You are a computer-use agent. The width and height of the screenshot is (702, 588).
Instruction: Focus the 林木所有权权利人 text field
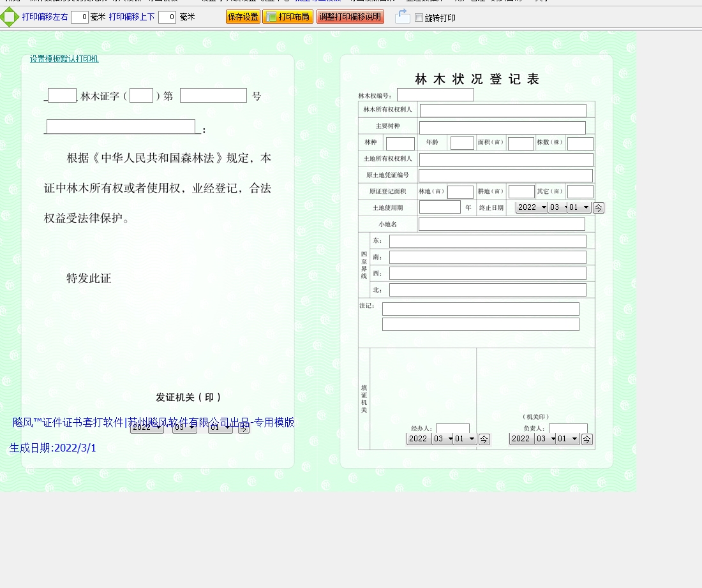click(502, 110)
